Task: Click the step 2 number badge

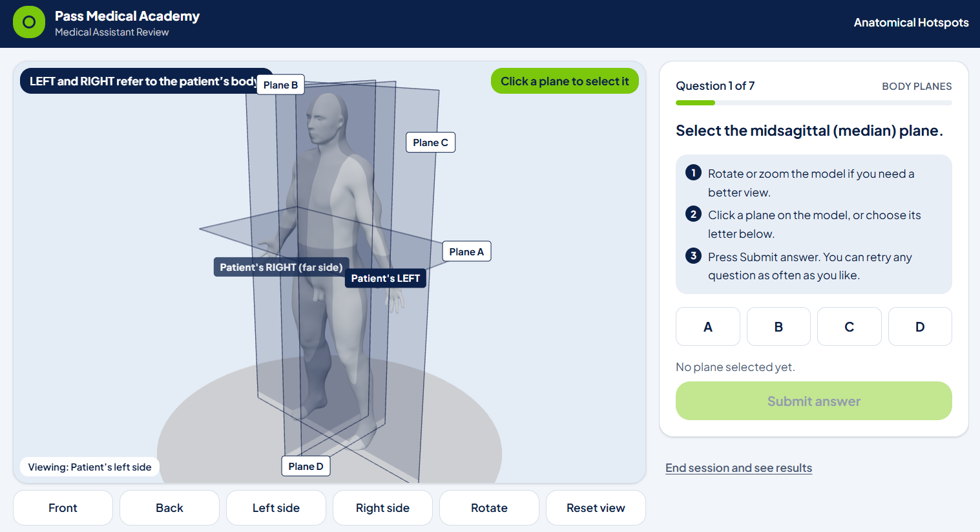Action: coord(693,214)
